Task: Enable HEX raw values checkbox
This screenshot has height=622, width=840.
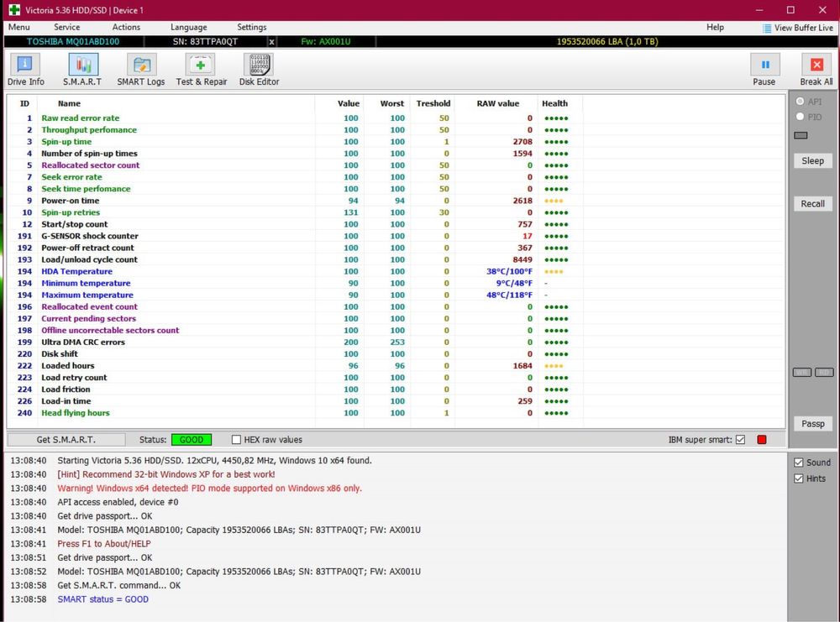Action: (x=236, y=440)
